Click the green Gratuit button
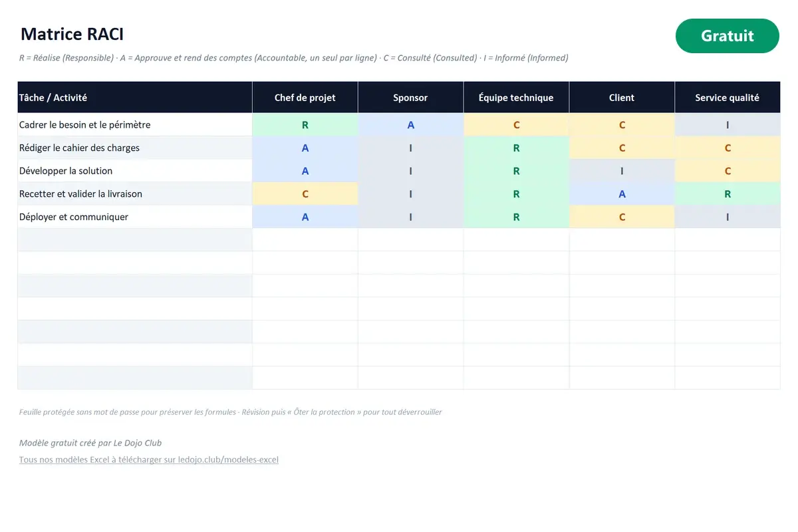This screenshot has width=798, height=532. pyautogui.click(x=727, y=36)
